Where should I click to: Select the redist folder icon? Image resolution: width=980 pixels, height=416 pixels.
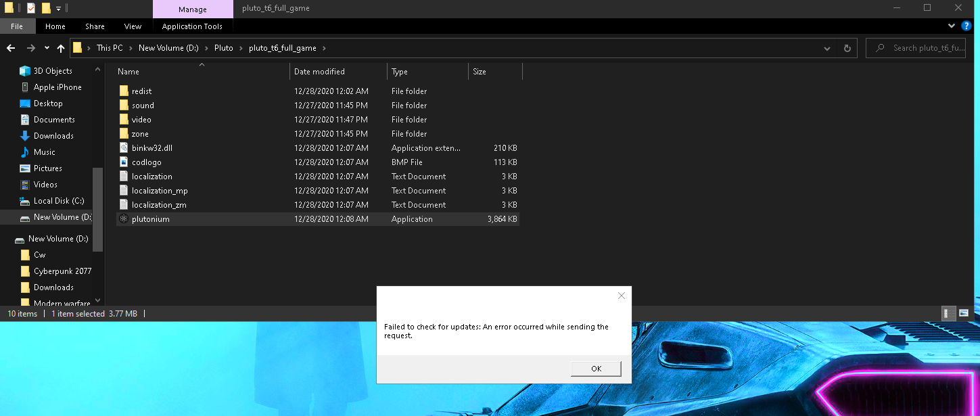tap(124, 91)
